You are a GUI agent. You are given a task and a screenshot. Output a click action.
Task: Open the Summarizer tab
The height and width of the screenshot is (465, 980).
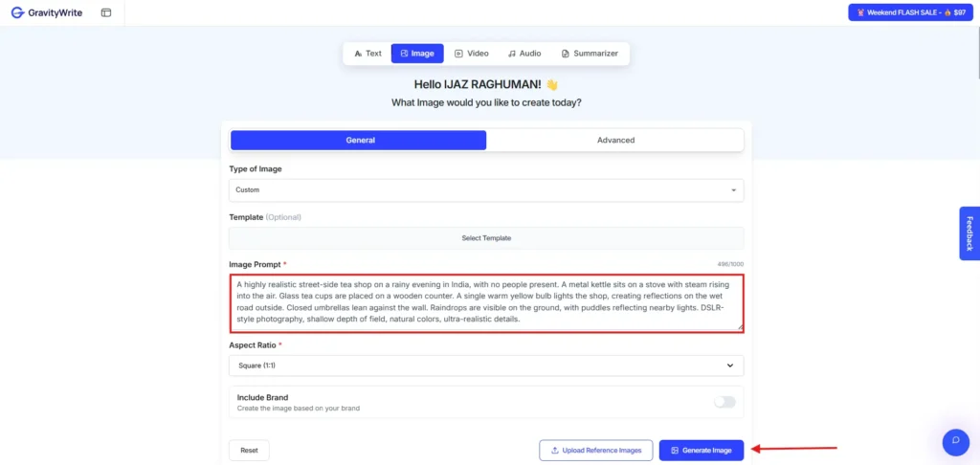590,54
